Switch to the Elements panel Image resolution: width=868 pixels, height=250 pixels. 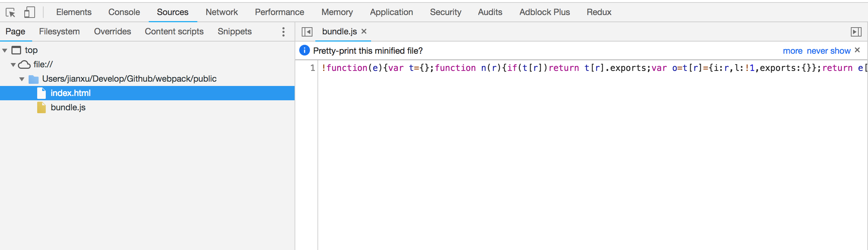pyautogui.click(x=74, y=12)
